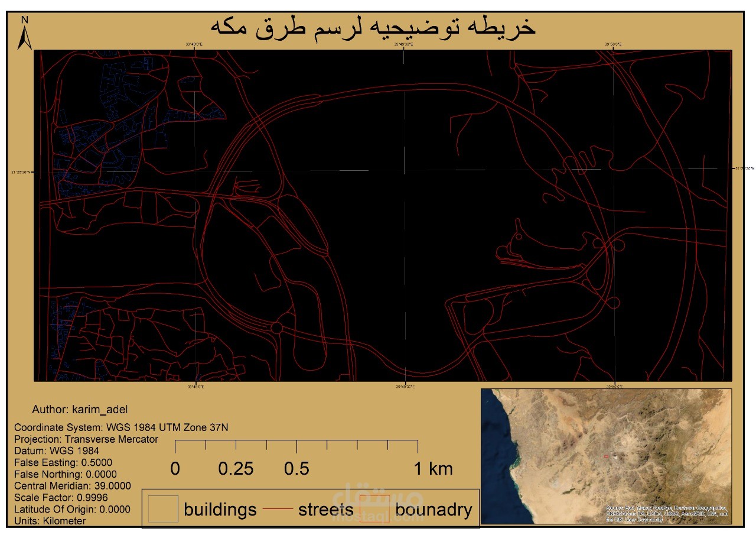Click the small red extent box in inset map
The image size is (756, 535).
tap(606, 456)
